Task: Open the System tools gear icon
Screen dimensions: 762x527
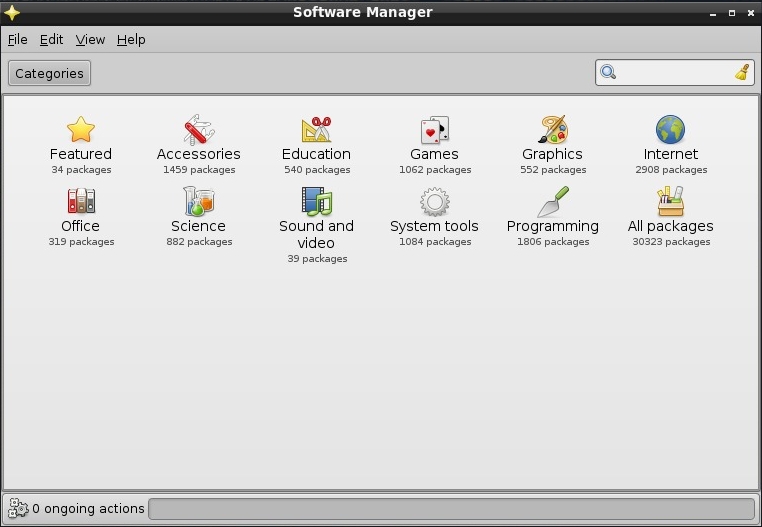Action: (434, 201)
